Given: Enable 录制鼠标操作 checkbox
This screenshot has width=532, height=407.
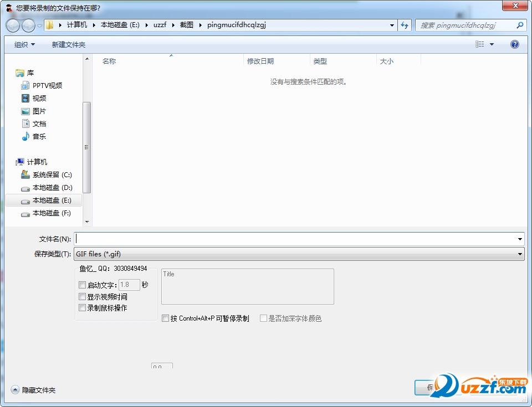Looking at the screenshot, I should (x=83, y=308).
